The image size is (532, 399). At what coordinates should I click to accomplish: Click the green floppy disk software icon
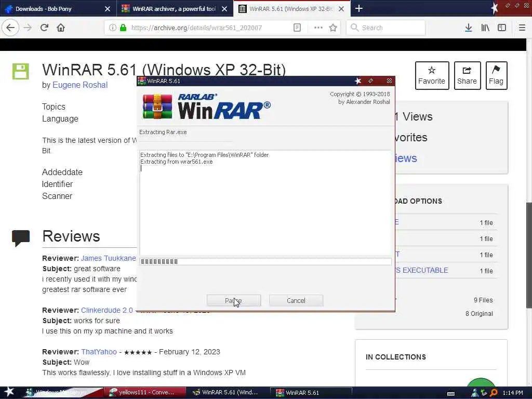click(21, 71)
